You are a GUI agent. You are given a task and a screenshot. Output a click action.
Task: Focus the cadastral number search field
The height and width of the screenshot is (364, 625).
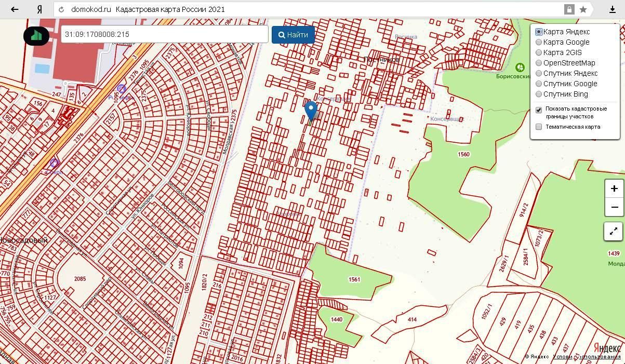click(x=165, y=34)
